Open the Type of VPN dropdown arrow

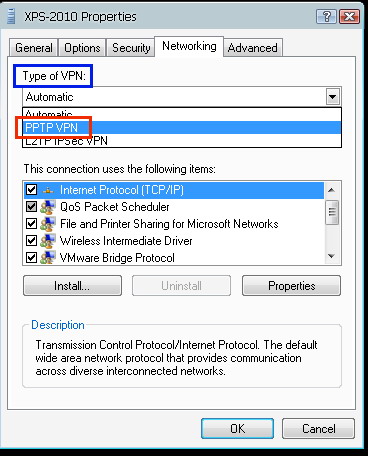tap(333, 97)
